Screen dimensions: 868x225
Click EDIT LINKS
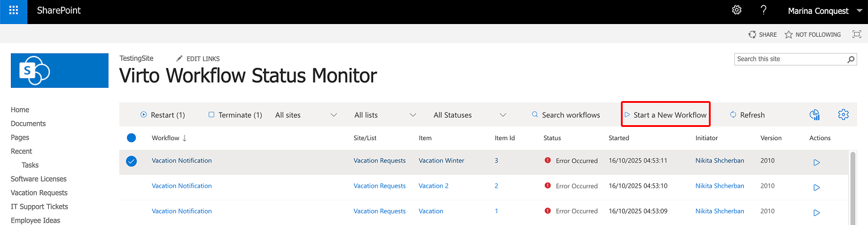(x=198, y=59)
